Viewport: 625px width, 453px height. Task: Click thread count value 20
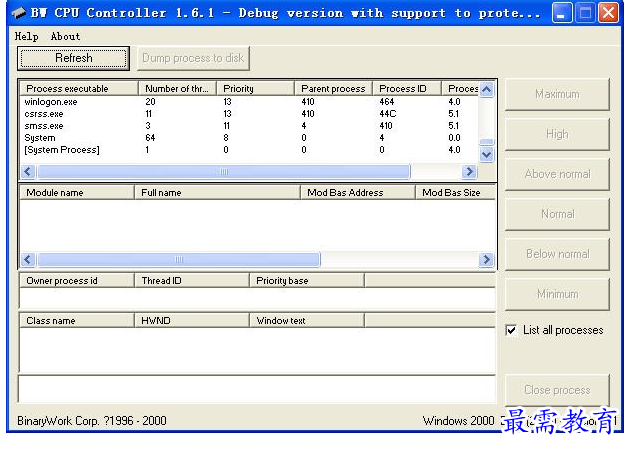pyautogui.click(x=150, y=102)
